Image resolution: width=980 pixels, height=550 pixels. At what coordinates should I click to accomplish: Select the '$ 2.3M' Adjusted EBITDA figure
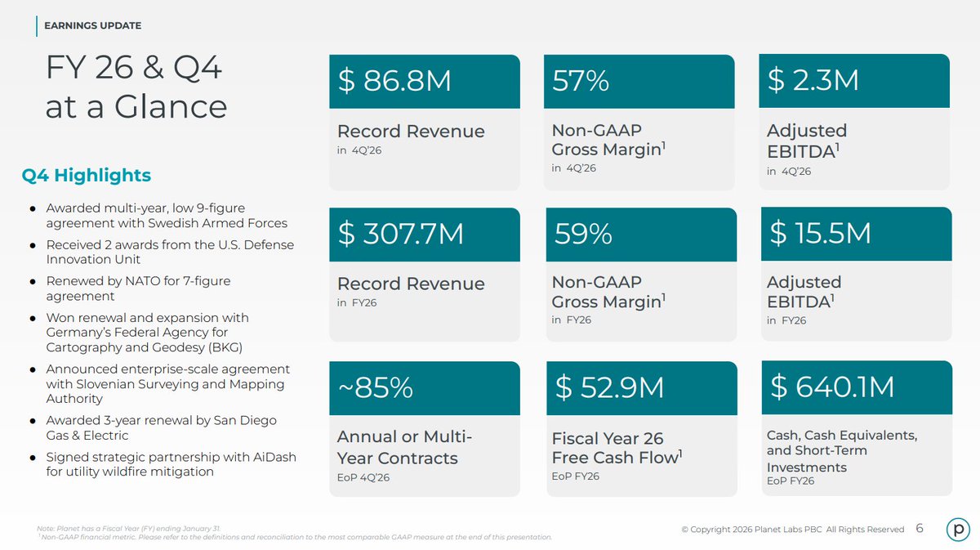click(813, 80)
